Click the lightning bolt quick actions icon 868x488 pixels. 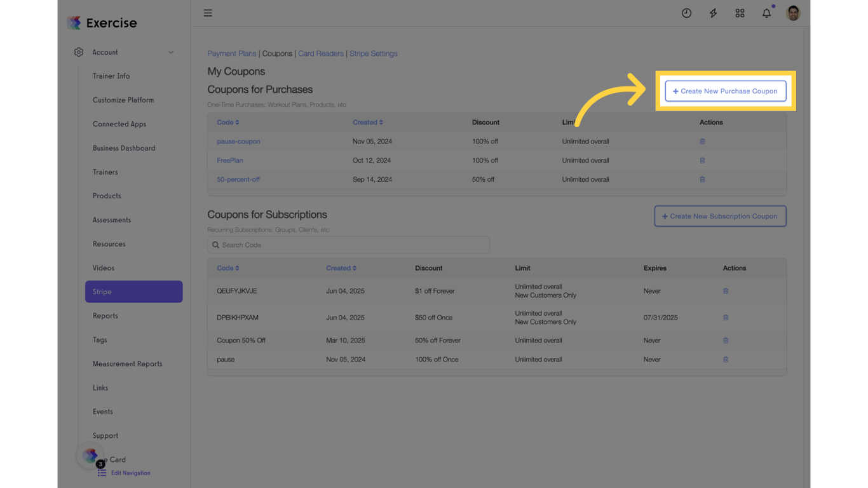point(713,13)
